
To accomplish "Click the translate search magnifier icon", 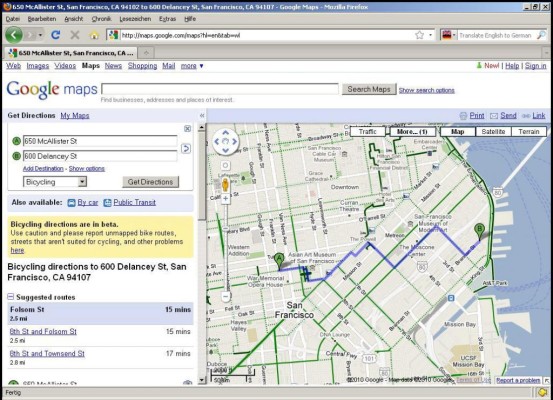I will click(541, 35).
